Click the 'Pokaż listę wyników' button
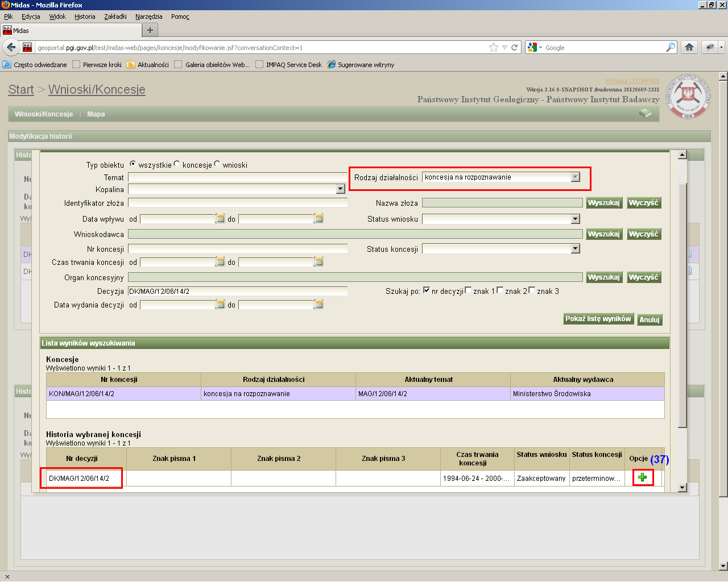Image resolution: width=728 pixels, height=582 pixels. pos(598,319)
